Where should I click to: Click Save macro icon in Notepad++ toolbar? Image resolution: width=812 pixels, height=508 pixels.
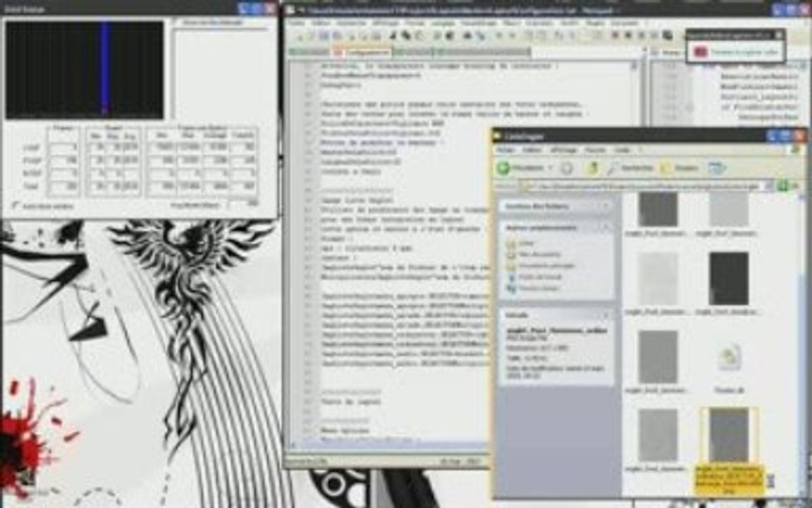pos(668,35)
